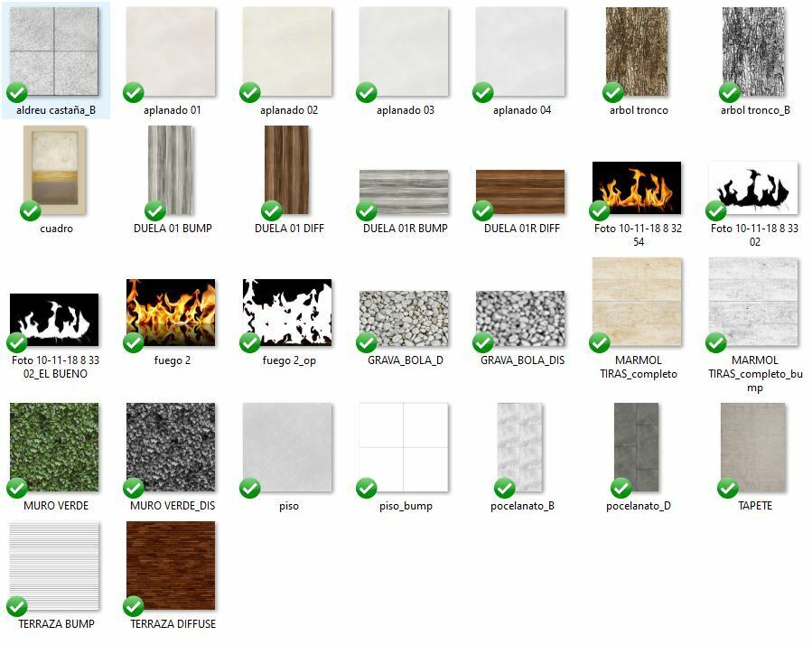Select the brown arbol tronco bark thumbnail
812x645 pixels.
[637, 51]
